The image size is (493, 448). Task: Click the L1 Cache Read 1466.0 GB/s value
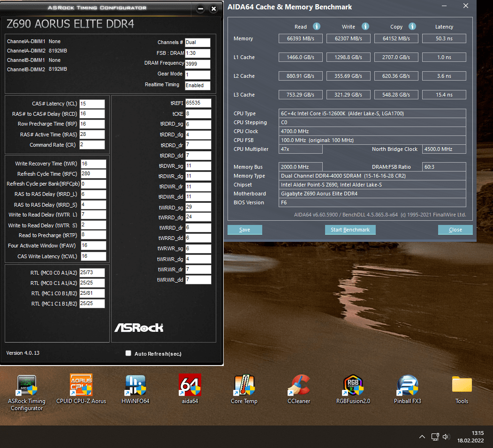click(300, 57)
